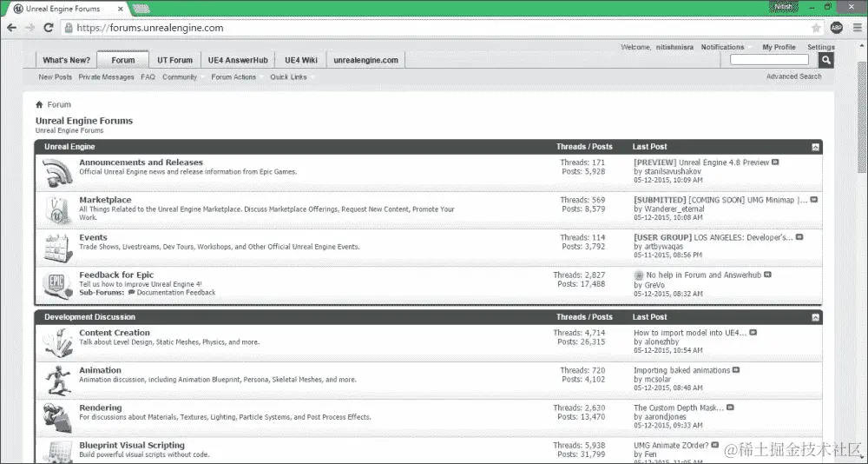Click the browser address bar URL

point(150,28)
